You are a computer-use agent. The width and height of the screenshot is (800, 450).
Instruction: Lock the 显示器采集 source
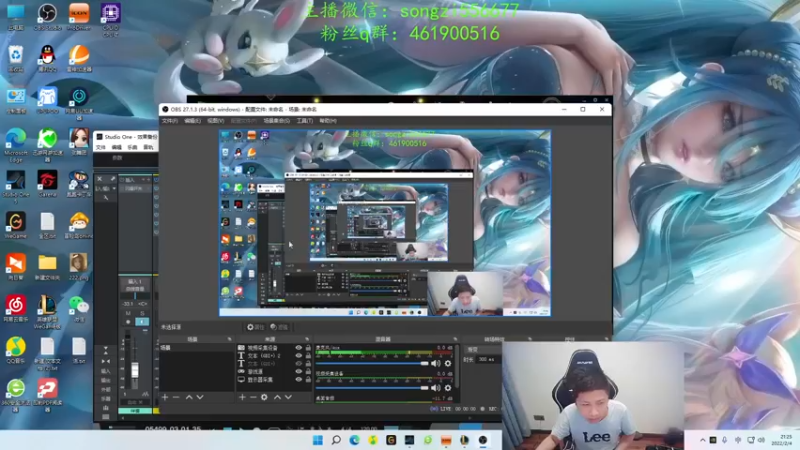click(308, 380)
